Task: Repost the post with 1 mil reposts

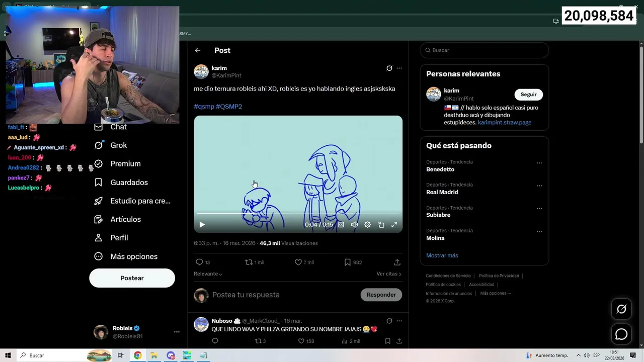Action: click(254, 262)
